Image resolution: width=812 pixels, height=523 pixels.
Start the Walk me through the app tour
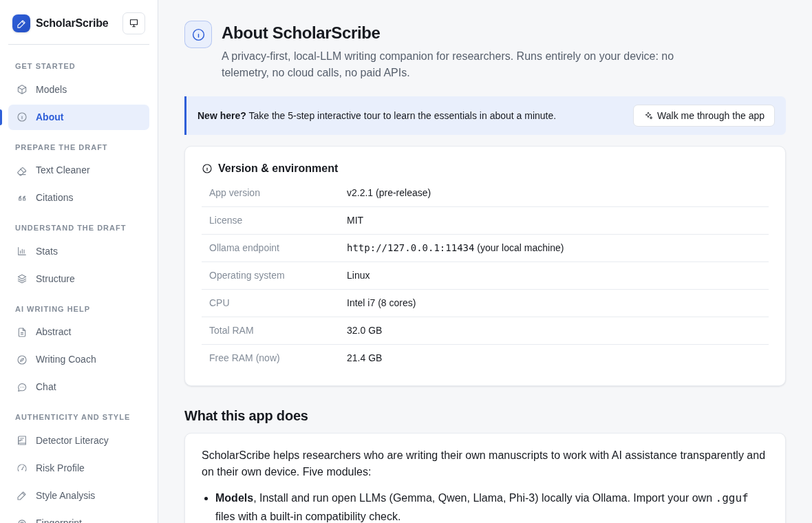[704, 116]
